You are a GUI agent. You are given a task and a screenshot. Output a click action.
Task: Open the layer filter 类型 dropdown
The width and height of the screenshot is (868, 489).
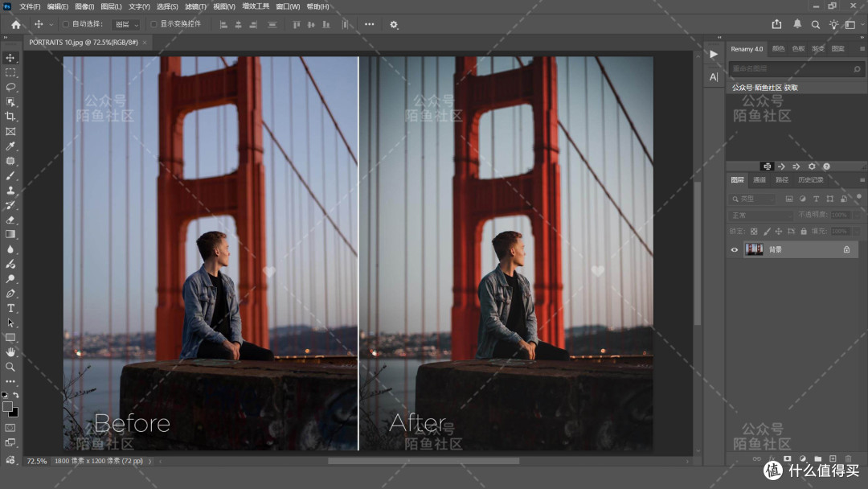[752, 199]
